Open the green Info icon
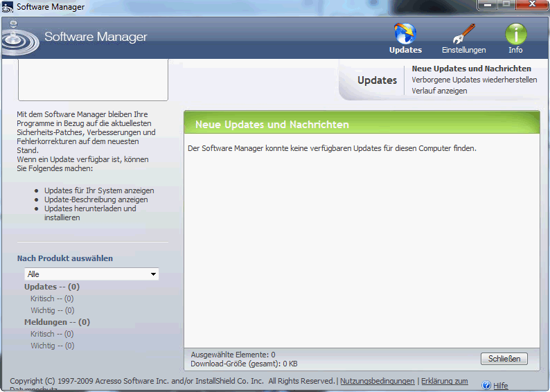This screenshot has height=392, width=550. 515,34
